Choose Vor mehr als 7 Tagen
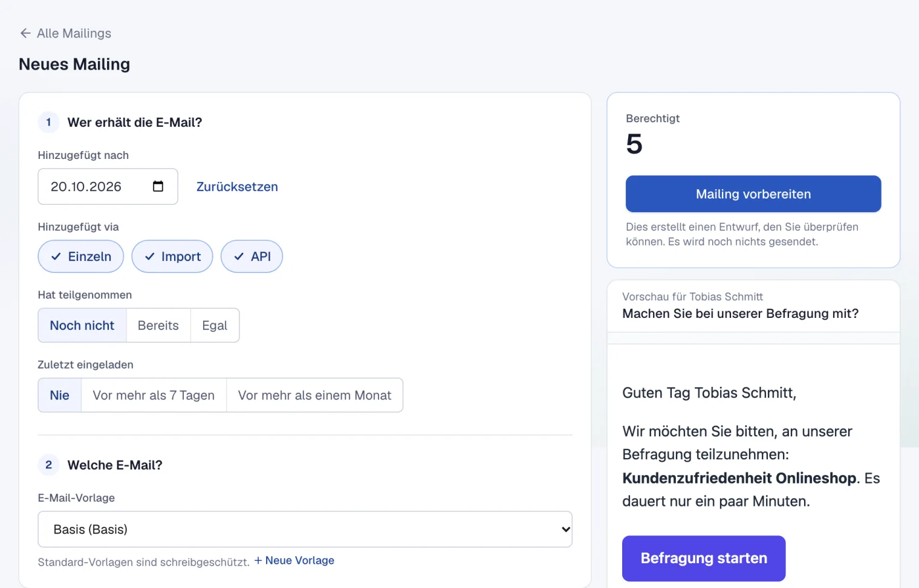919x588 pixels. (x=154, y=395)
